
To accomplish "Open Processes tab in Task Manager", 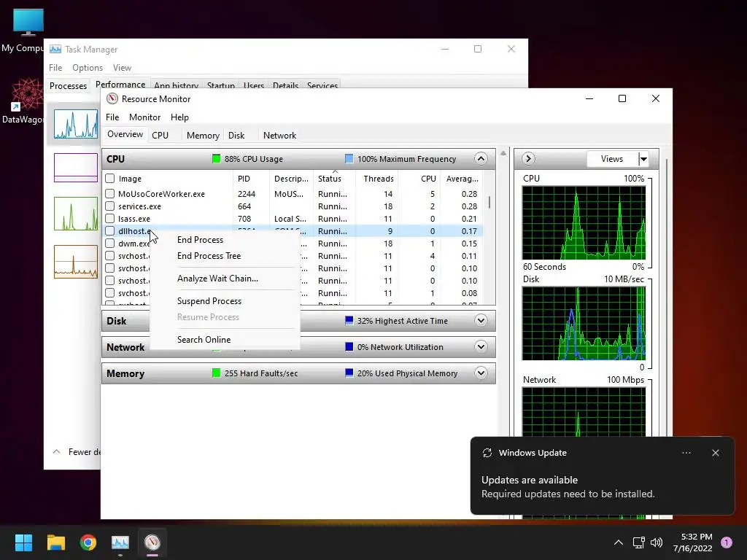I will (x=68, y=86).
